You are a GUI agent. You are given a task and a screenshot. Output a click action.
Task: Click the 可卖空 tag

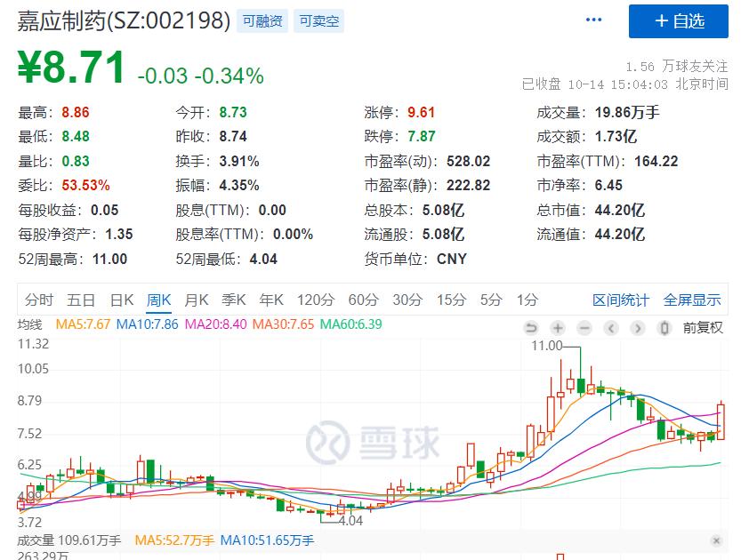pyautogui.click(x=319, y=21)
